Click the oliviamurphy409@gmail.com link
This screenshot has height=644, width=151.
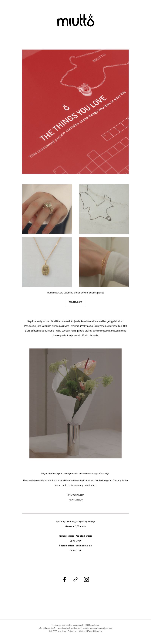point(86,625)
